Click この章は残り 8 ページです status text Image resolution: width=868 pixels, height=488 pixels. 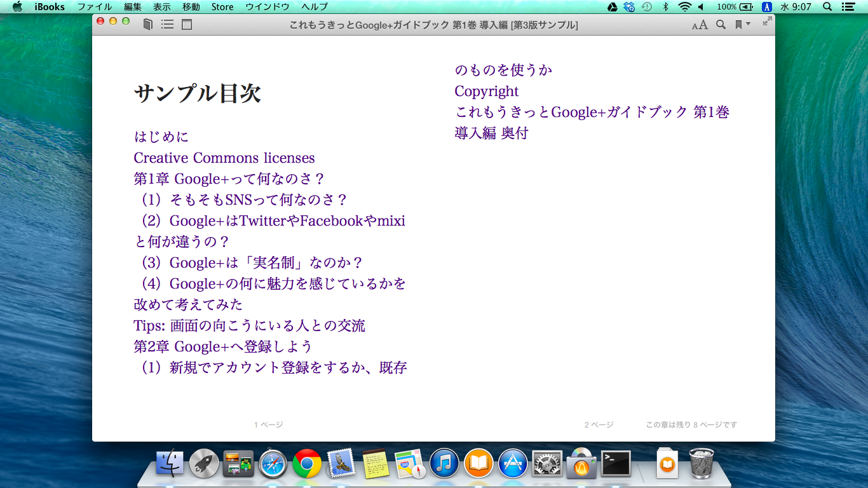coord(691,424)
